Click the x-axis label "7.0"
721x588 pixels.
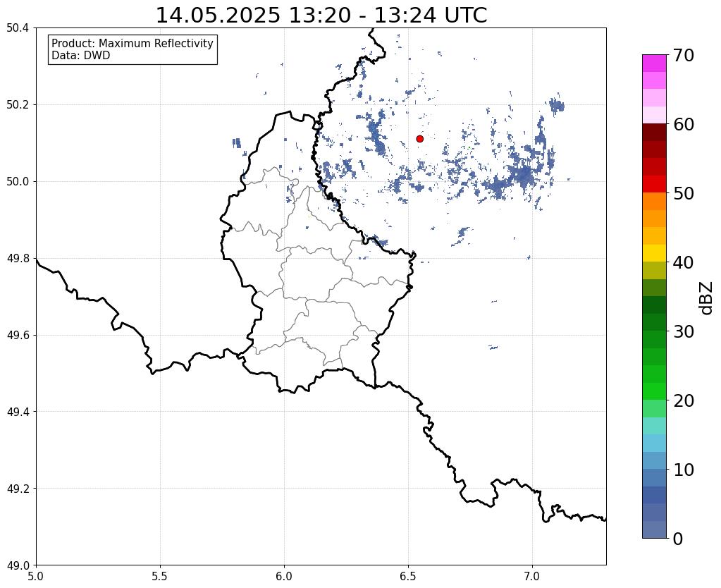click(x=532, y=577)
